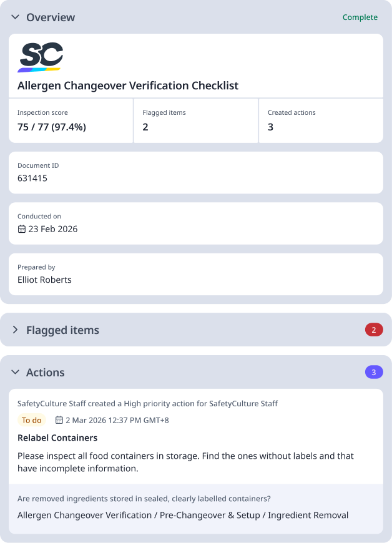Screen dimensions: 392x543
Task: Open the Ingredient Removal breadcrumb path
Action: (x=183, y=515)
